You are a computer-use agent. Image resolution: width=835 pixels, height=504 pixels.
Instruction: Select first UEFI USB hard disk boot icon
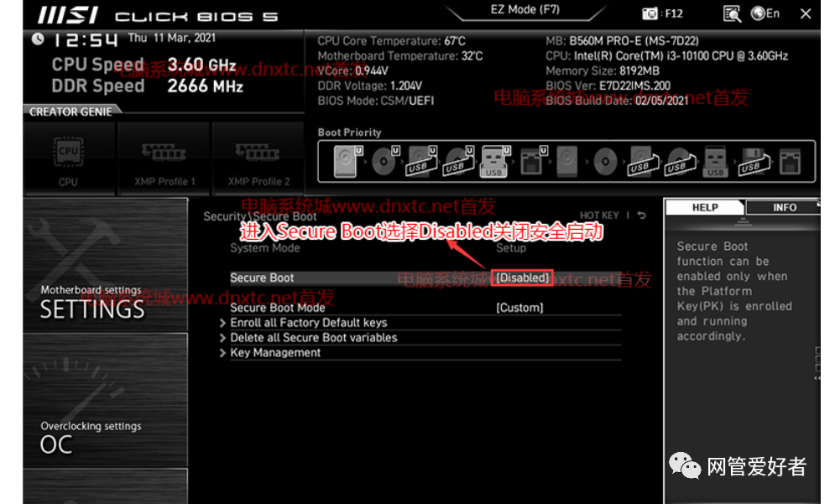click(422, 161)
